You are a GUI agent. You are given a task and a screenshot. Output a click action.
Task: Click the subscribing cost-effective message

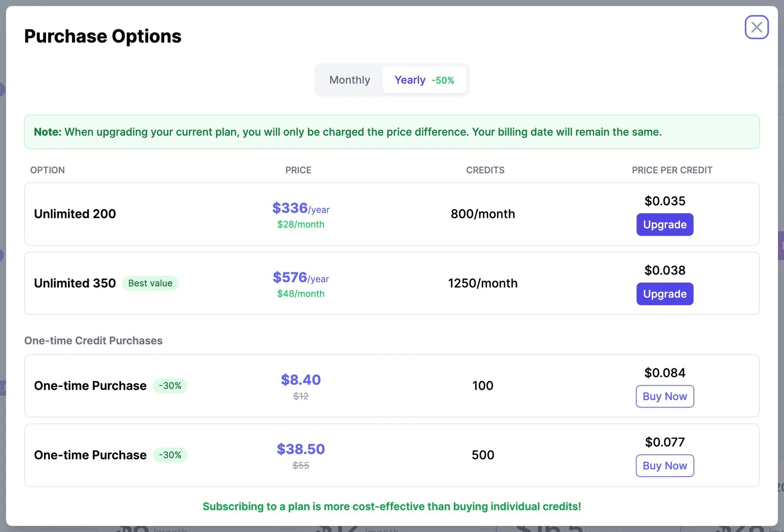[392, 507]
